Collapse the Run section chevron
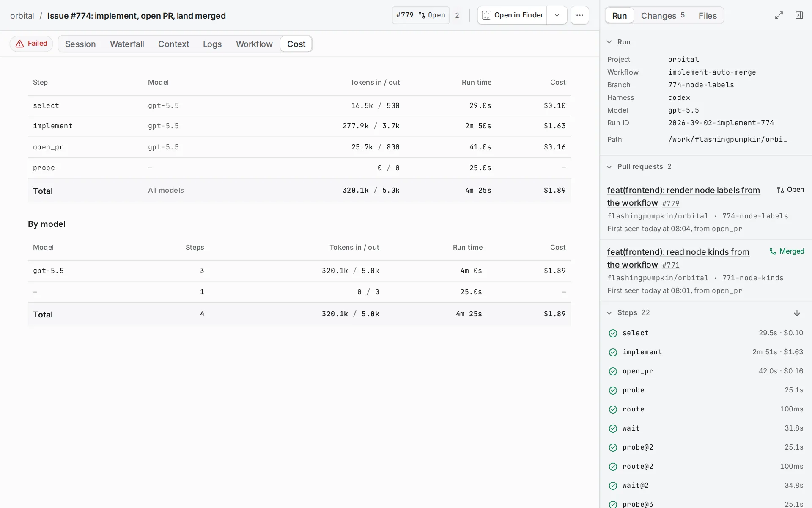This screenshot has width=812, height=508. pyautogui.click(x=609, y=42)
